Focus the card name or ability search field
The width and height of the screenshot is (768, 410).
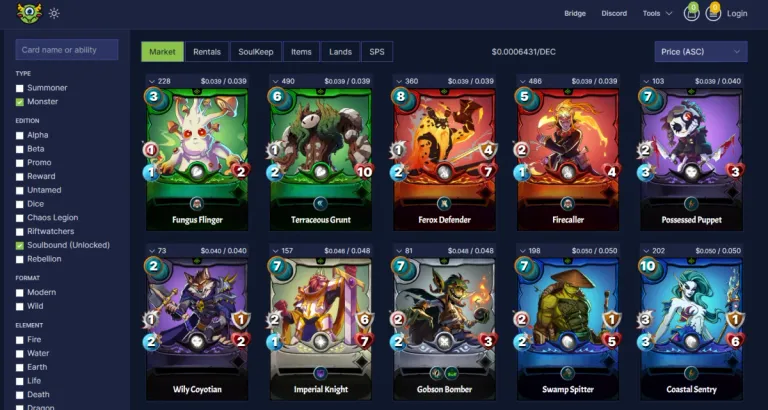[x=67, y=49]
